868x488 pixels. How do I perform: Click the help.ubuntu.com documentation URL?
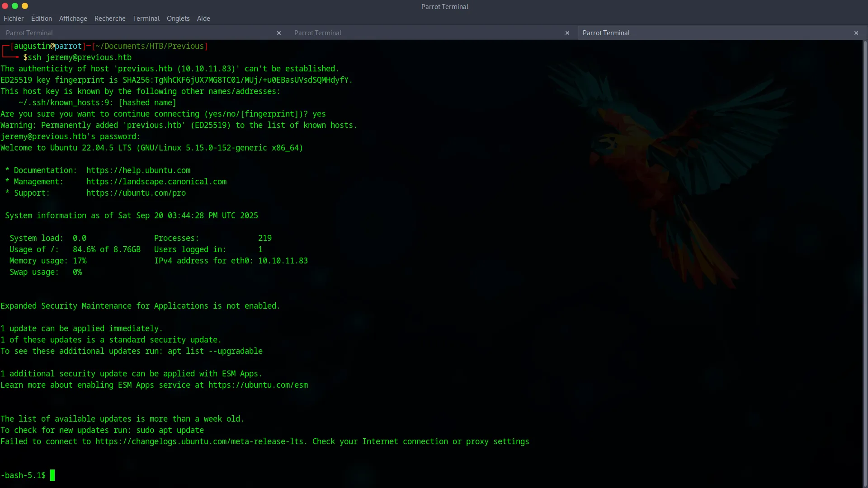(138, 170)
